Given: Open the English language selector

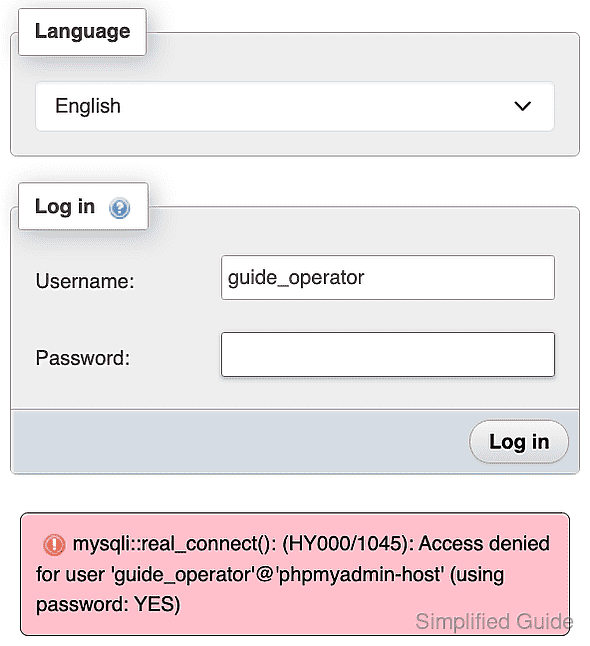Looking at the screenshot, I should tap(295, 106).
